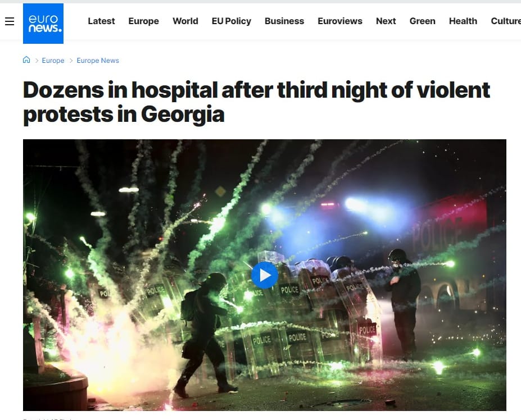521x420 pixels.
Task: Open the Latest menu item
Action: tap(101, 21)
